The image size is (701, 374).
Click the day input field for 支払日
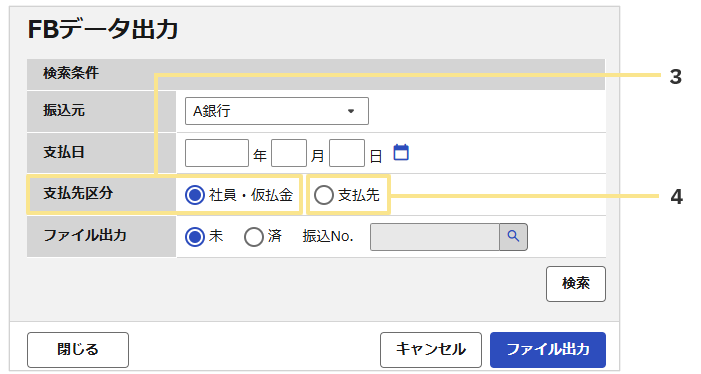(347, 153)
